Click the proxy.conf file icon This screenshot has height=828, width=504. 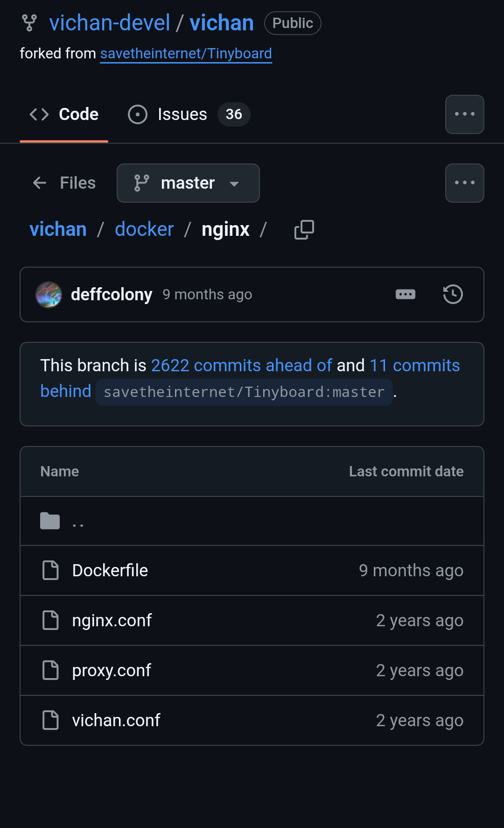pos(50,671)
